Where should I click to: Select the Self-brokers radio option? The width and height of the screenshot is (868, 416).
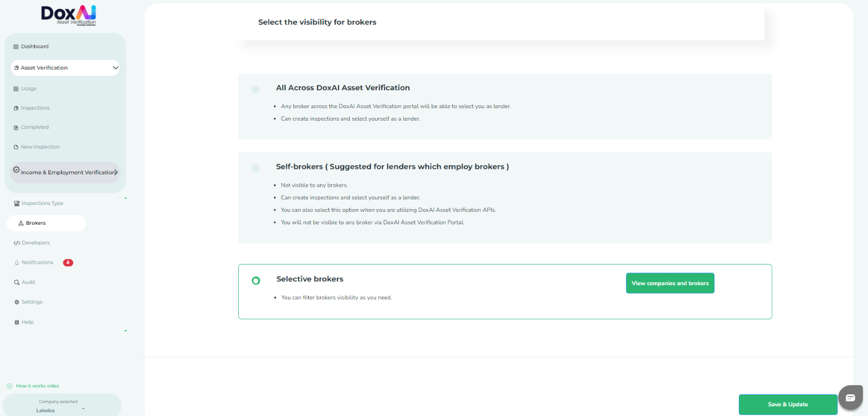tap(256, 168)
